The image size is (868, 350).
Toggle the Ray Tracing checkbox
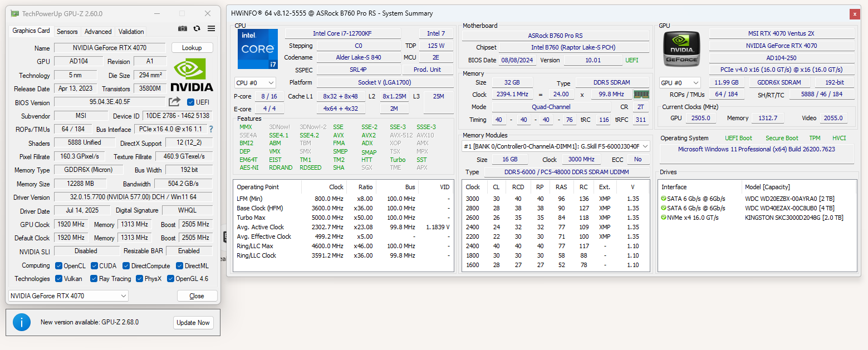[x=94, y=279]
